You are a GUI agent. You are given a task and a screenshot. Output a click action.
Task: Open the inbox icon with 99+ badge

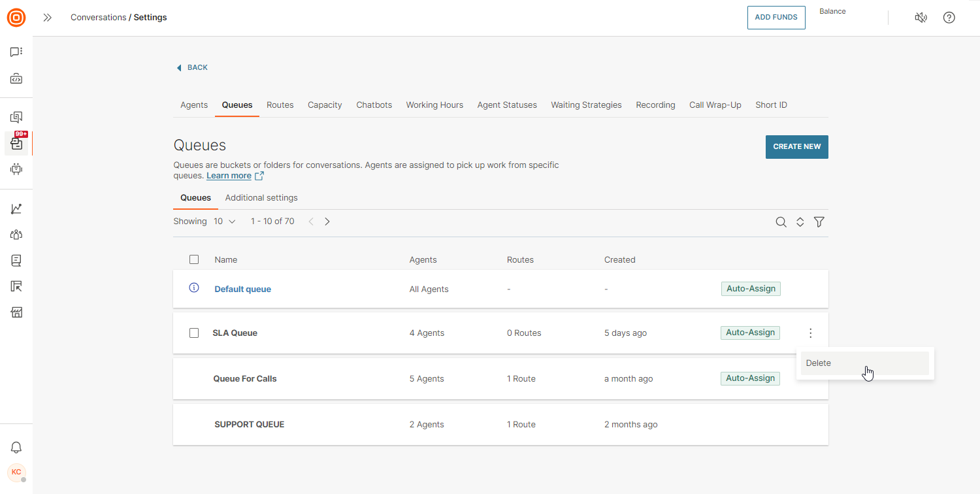coord(17,143)
